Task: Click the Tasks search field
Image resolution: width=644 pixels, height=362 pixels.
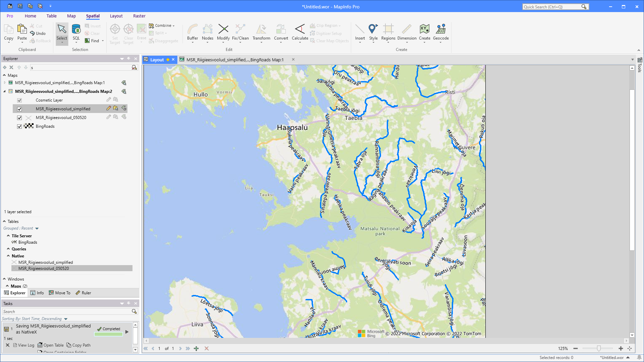Action: pos(67,312)
